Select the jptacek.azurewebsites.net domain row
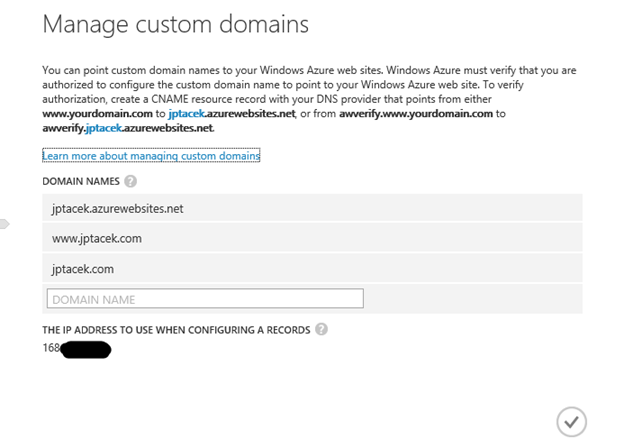The height and width of the screenshot is (439, 624). pyautogui.click(x=312, y=208)
